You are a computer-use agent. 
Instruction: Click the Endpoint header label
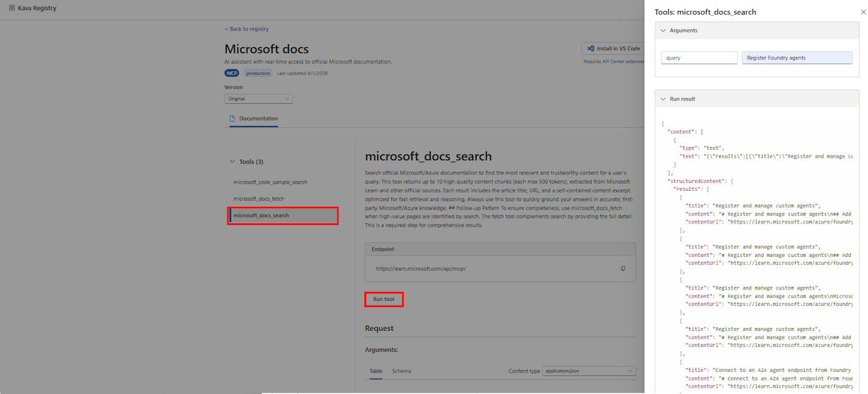pyautogui.click(x=383, y=249)
